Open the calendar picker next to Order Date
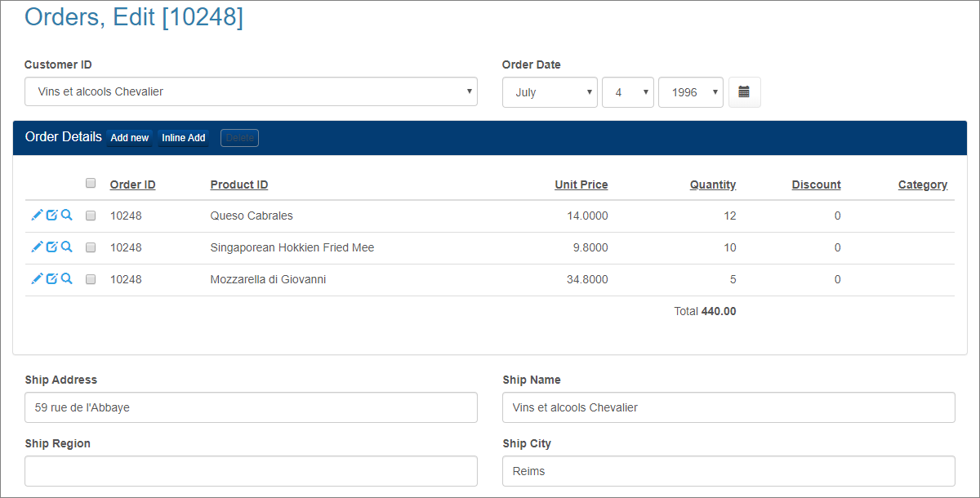980x498 pixels. [x=744, y=91]
